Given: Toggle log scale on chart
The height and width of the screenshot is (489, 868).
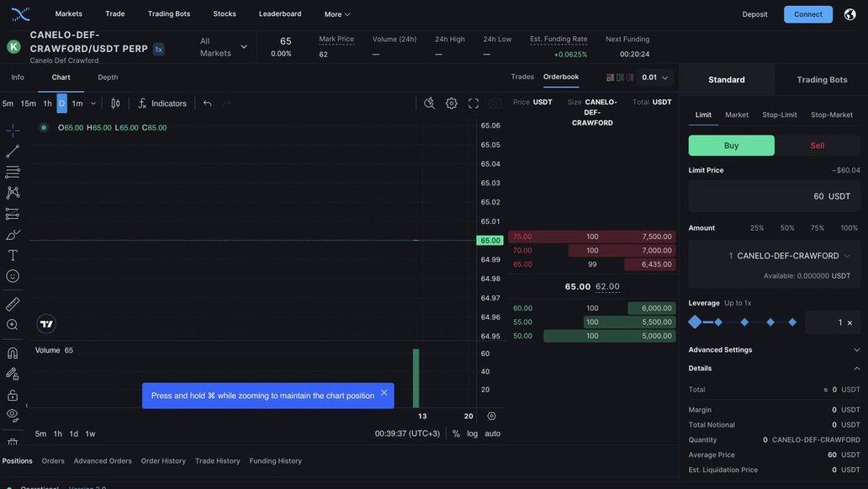Looking at the screenshot, I should [x=472, y=433].
